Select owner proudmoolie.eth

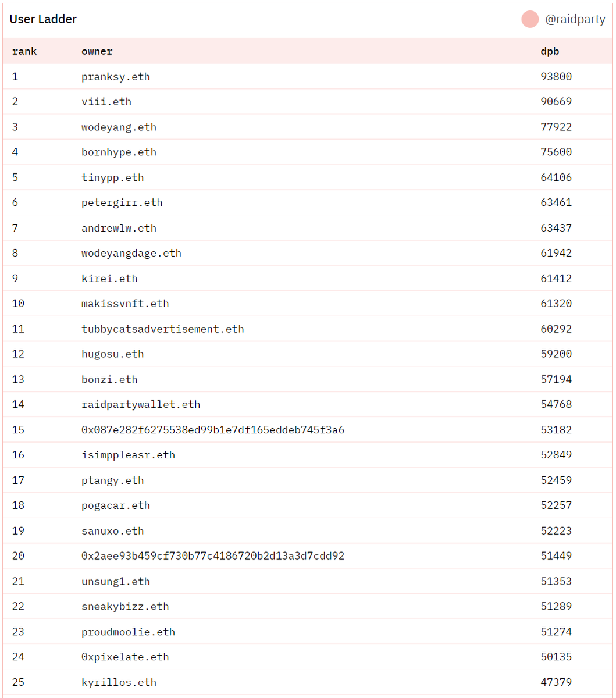pyautogui.click(x=128, y=632)
